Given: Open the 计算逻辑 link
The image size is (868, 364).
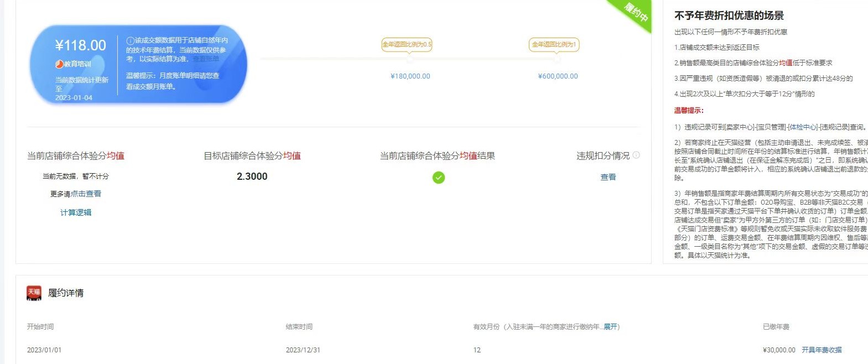Looking at the screenshot, I should [76, 212].
